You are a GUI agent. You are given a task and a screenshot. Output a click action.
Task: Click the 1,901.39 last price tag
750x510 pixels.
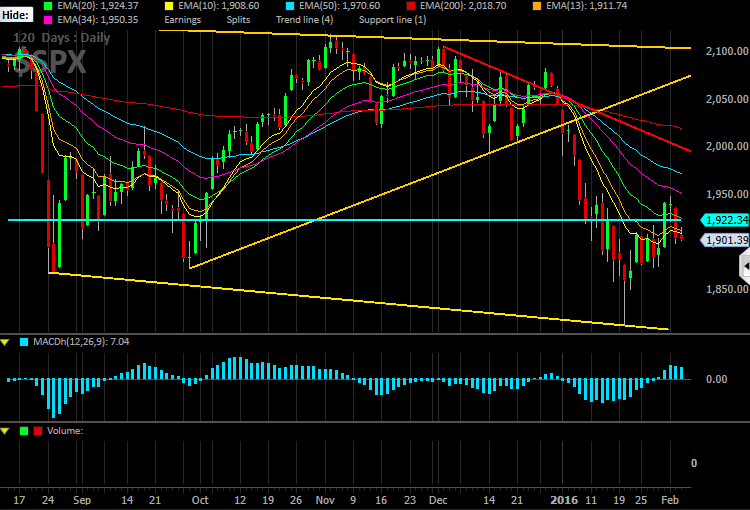tap(725, 240)
